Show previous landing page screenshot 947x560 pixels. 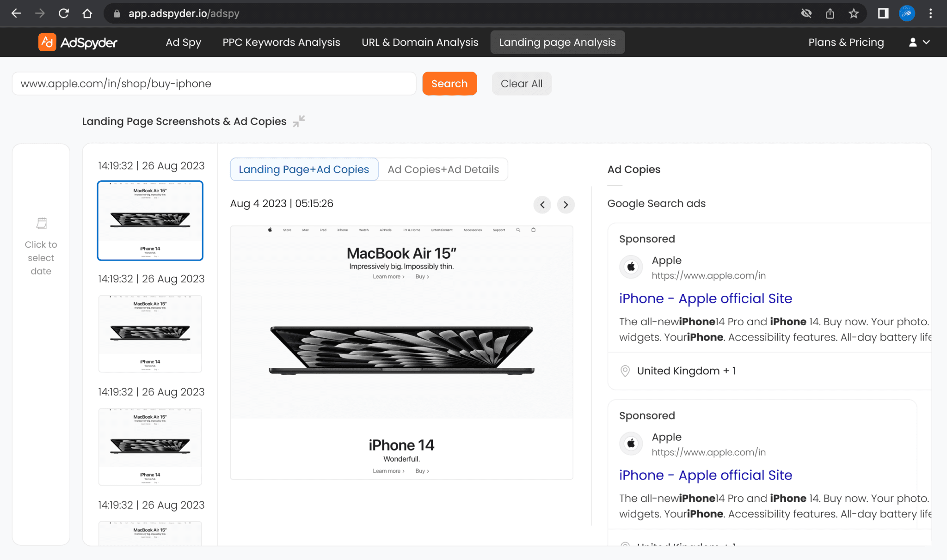(x=542, y=205)
